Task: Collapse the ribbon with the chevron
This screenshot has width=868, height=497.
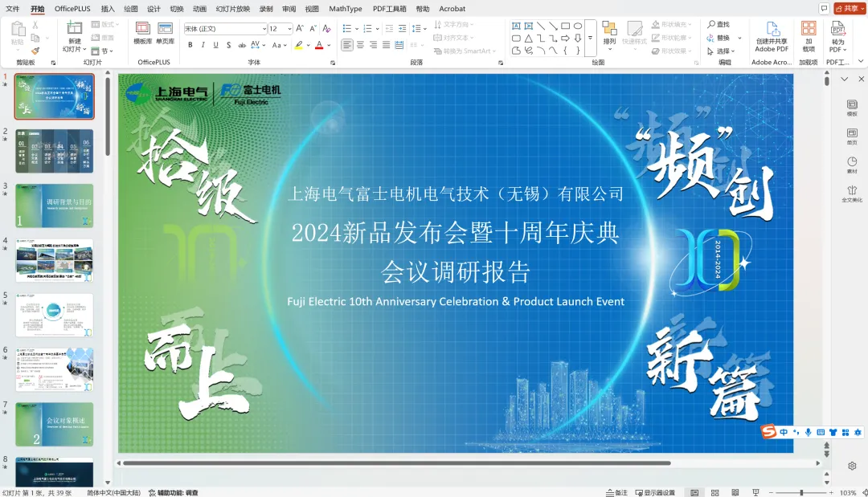Action: (860, 61)
